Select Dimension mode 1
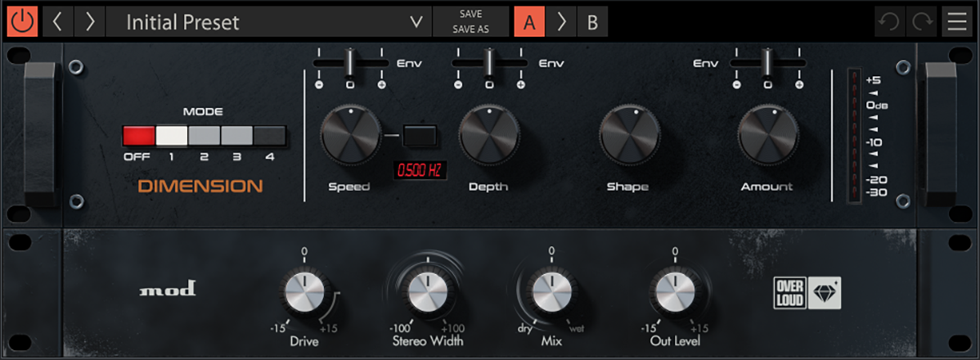980x360 pixels. [x=171, y=135]
